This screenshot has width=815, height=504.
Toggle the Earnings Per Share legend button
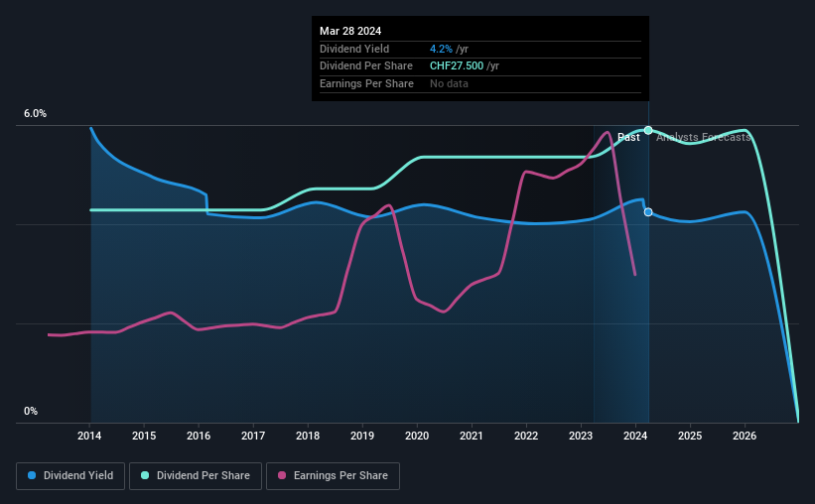click(x=333, y=476)
